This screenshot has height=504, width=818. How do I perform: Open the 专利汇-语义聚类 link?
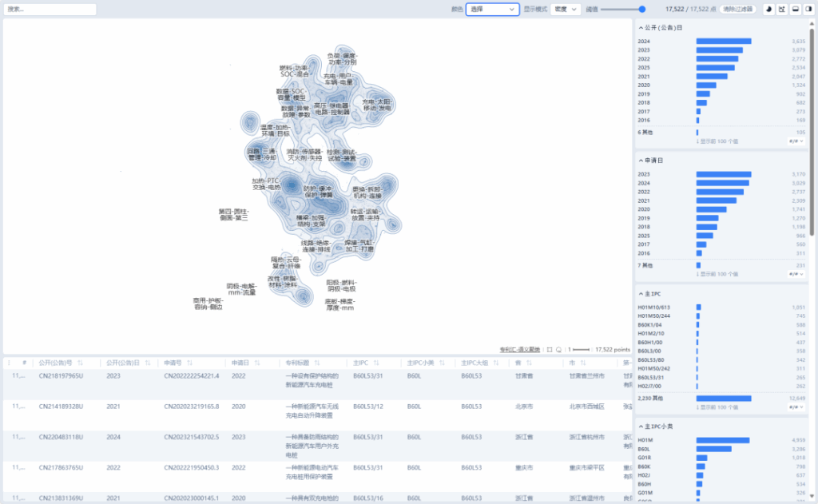[520, 349]
